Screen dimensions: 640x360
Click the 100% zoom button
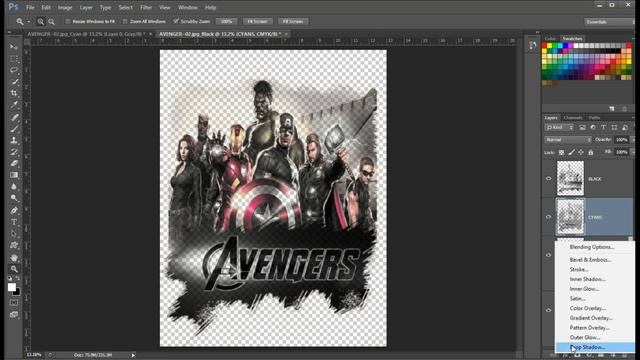click(x=227, y=21)
